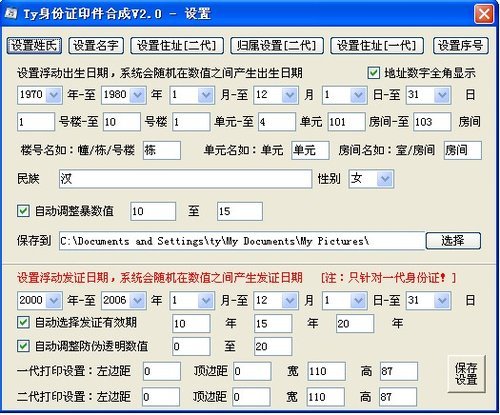The image size is (500, 415).
Task: Click the 归属设置[二代] button
Action: [x=277, y=45]
